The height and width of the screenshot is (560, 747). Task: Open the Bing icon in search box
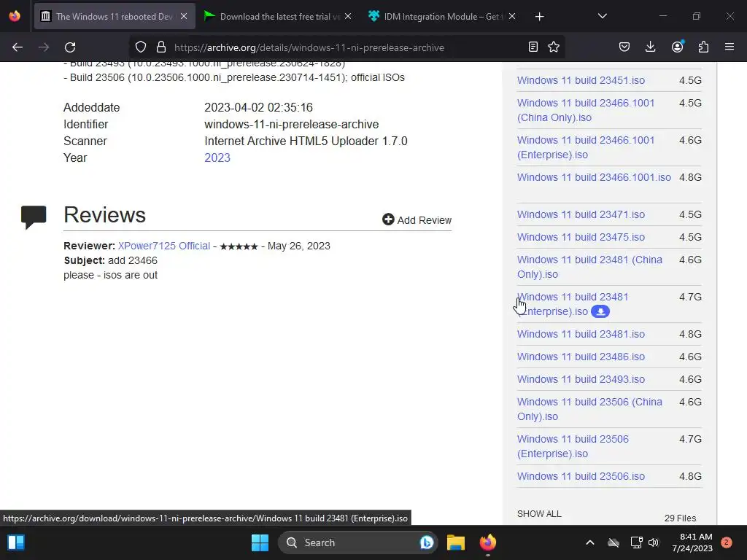426,542
